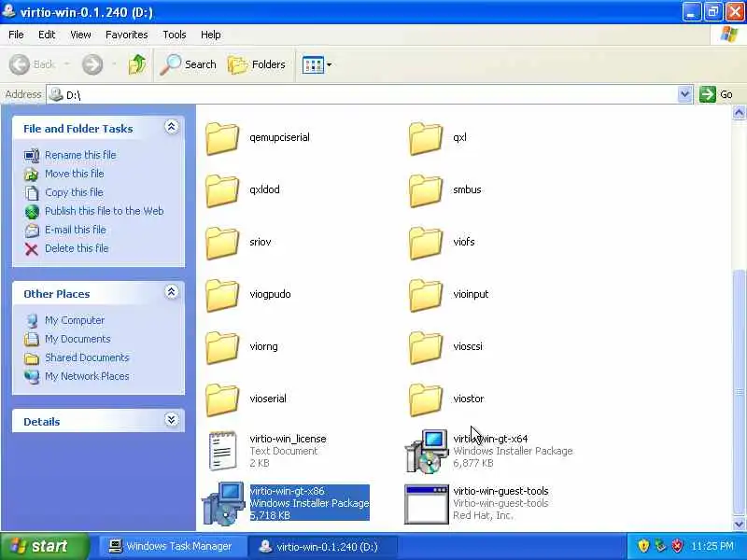The height and width of the screenshot is (560, 747).
Task: Click Delete this file link
Action: pyautogui.click(x=77, y=248)
